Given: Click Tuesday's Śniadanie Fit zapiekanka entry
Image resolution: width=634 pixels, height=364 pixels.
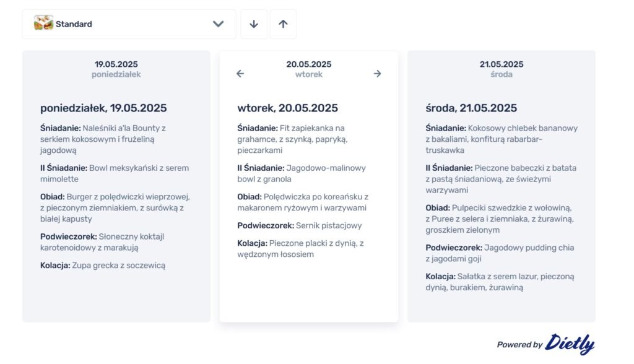Looking at the screenshot, I should [x=292, y=139].
